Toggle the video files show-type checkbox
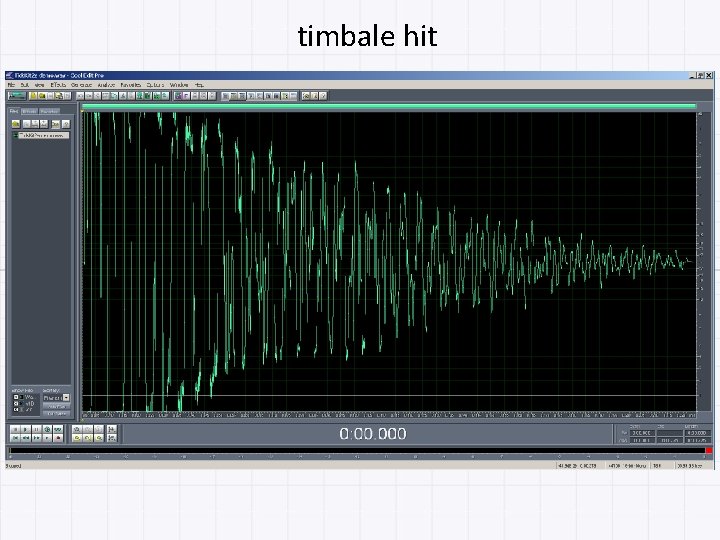 click(16, 410)
